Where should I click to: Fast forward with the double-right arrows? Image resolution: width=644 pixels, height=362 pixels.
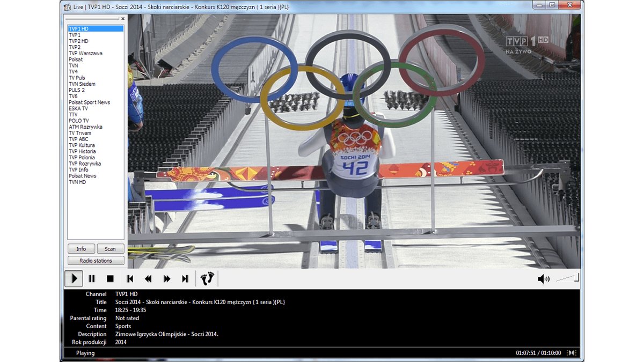[167, 279]
